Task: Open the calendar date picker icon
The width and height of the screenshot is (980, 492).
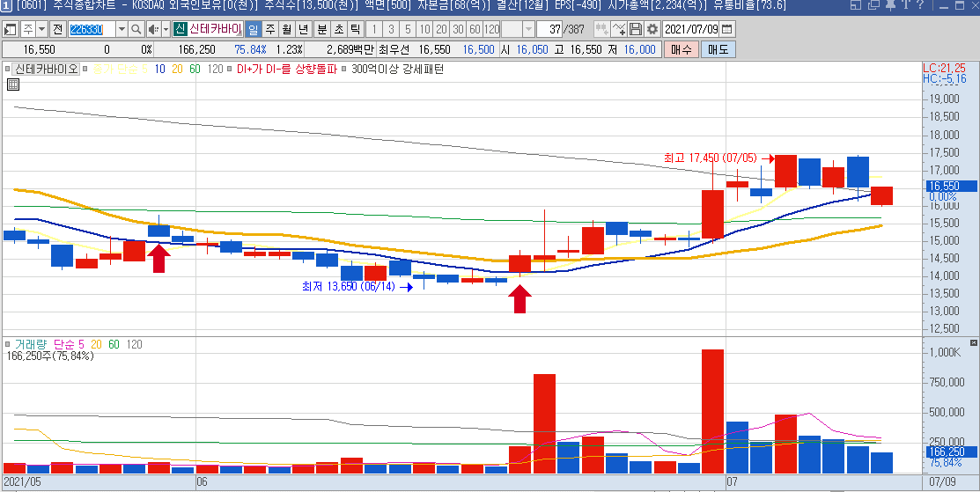Action: 727,29
